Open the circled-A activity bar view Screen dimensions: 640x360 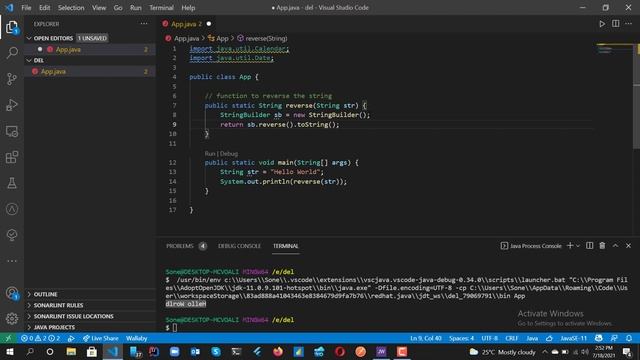(x=12, y=209)
